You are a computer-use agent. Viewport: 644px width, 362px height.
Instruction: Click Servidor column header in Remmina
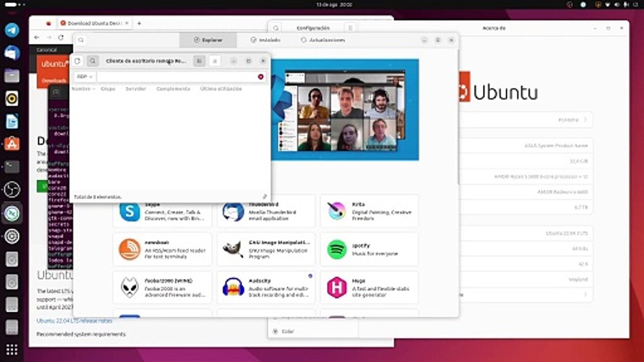point(136,88)
